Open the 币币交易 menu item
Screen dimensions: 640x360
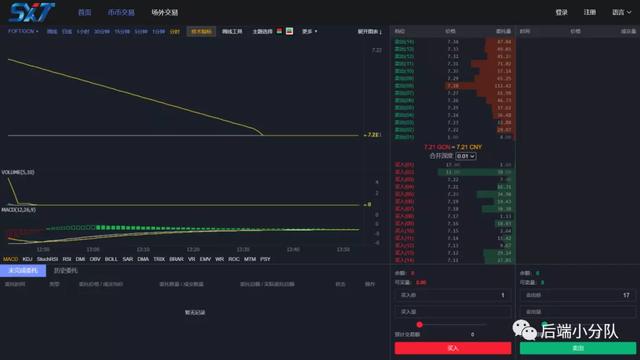point(121,13)
